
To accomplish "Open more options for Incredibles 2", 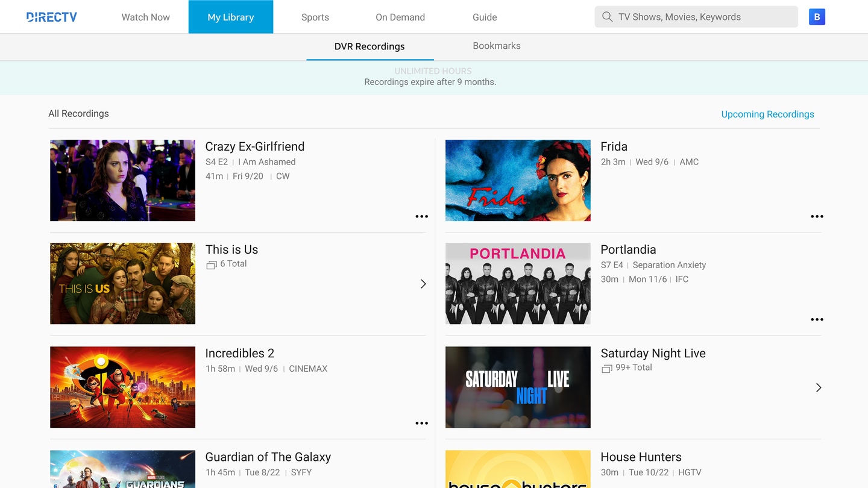I will 422,423.
